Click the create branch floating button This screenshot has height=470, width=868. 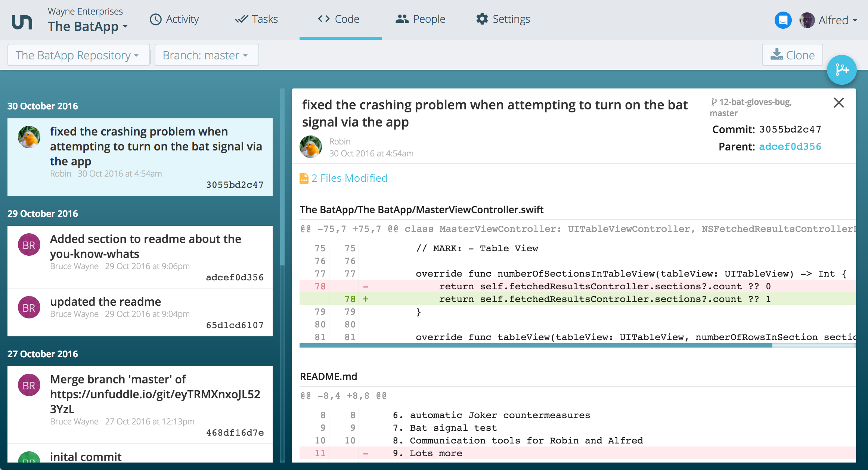point(841,70)
